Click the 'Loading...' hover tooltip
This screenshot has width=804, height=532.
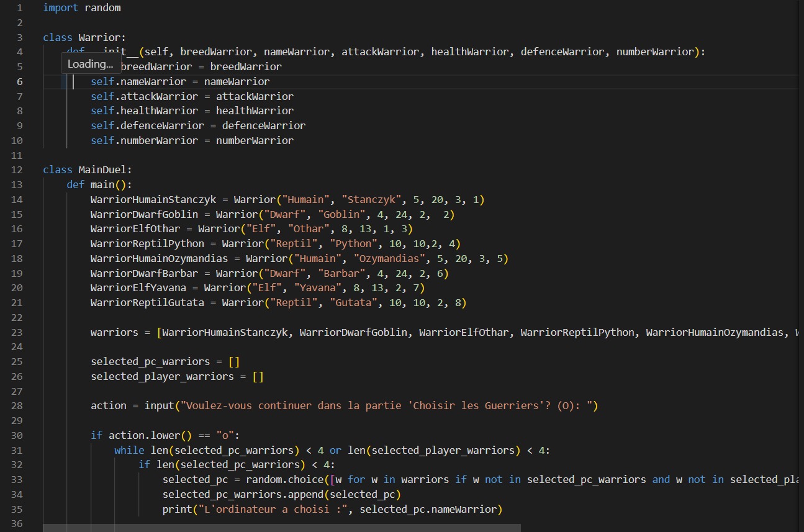pyautogui.click(x=90, y=64)
